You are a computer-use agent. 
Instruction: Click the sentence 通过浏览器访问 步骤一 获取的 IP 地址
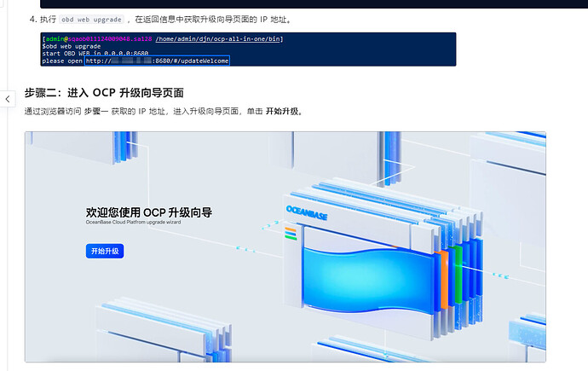95,112
